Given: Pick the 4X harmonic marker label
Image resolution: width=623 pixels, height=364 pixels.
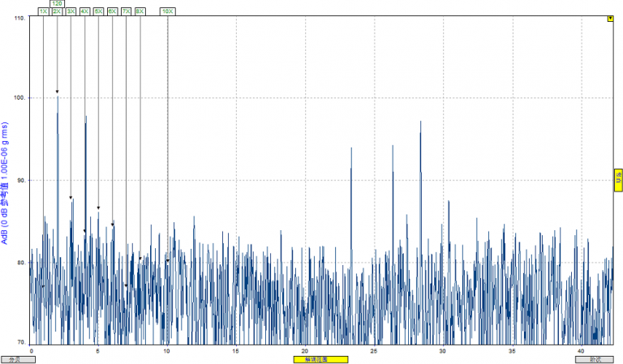Looking at the screenshot, I should point(84,11).
